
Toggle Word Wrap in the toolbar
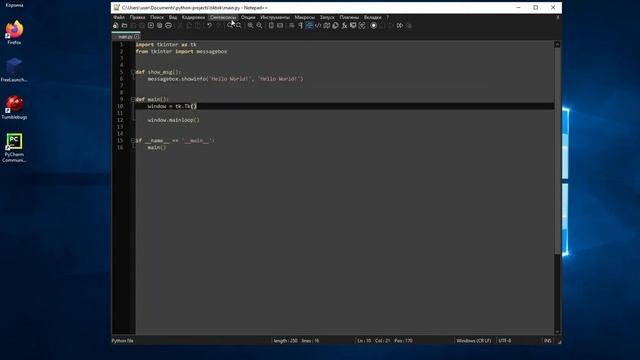click(291, 25)
